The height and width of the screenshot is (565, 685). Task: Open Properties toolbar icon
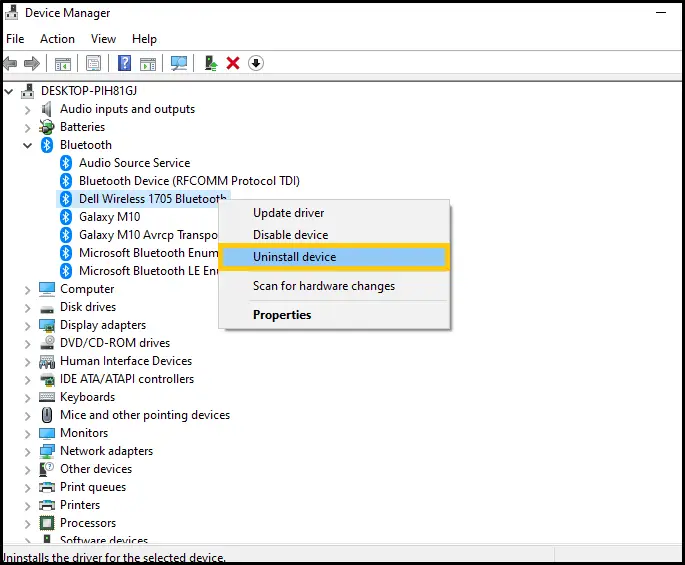[93, 64]
